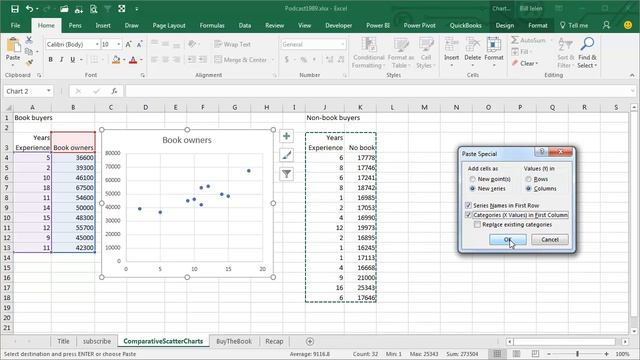Image resolution: width=640 pixels, height=360 pixels.
Task: Open the File tab
Action: (16, 25)
